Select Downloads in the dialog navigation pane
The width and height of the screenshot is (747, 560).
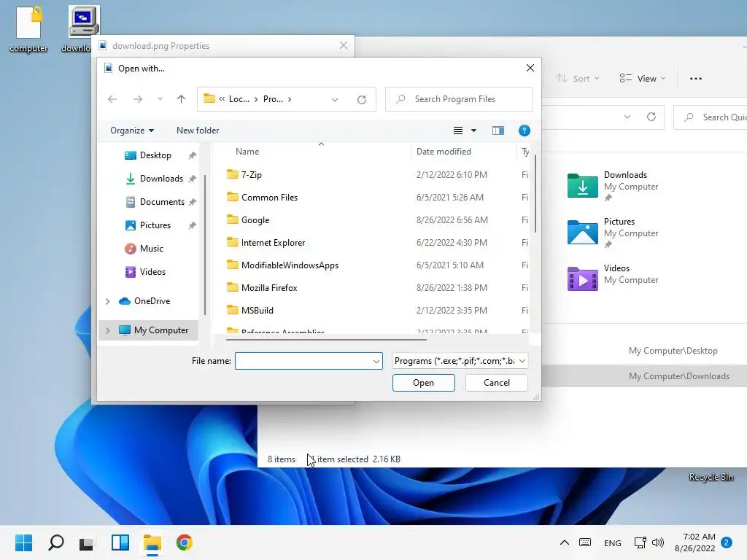pyautogui.click(x=161, y=179)
